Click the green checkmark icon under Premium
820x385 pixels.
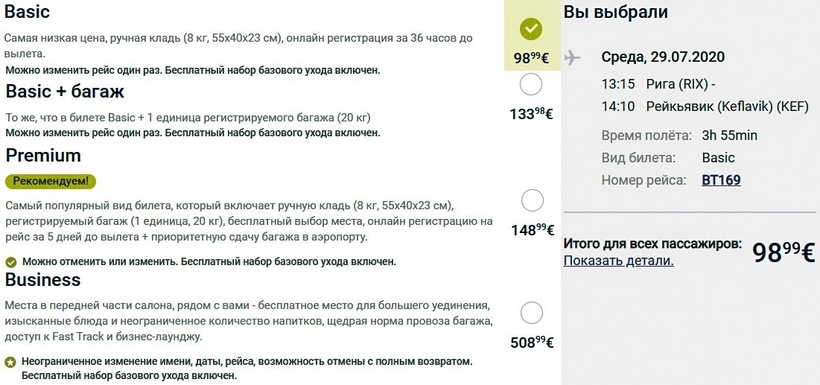coord(10,262)
